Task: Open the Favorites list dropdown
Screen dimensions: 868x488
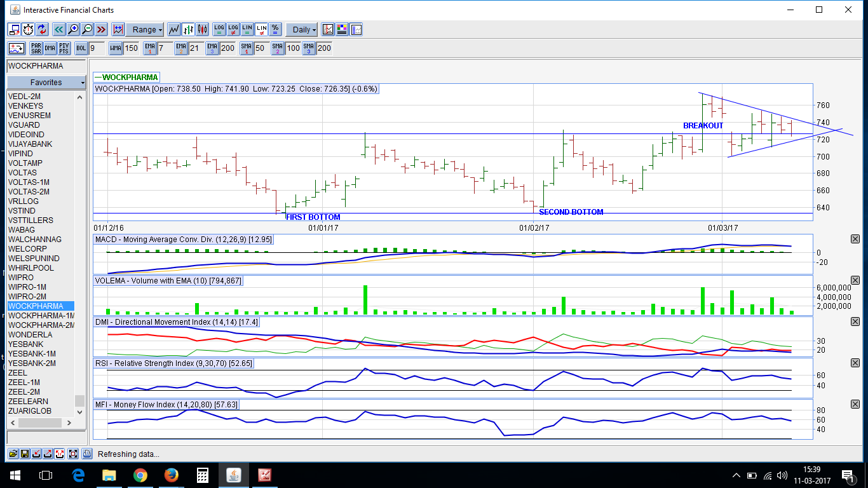Action: 46,82
